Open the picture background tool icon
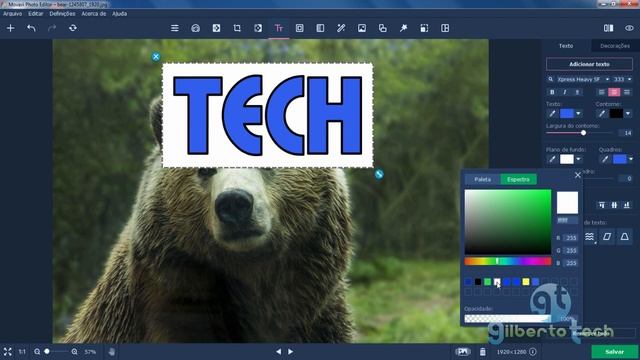Image resolution: width=640 pixels, height=360 pixels. click(x=362, y=28)
